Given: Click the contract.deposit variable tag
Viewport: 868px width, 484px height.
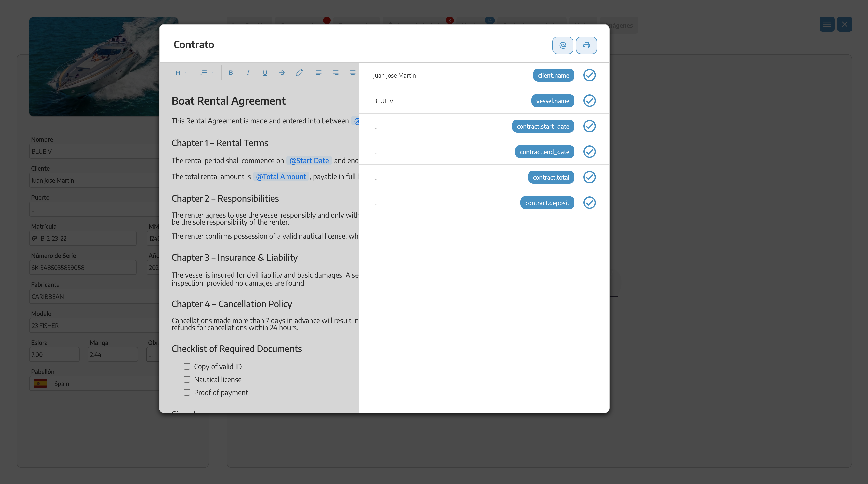Looking at the screenshot, I should [x=547, y=203].
